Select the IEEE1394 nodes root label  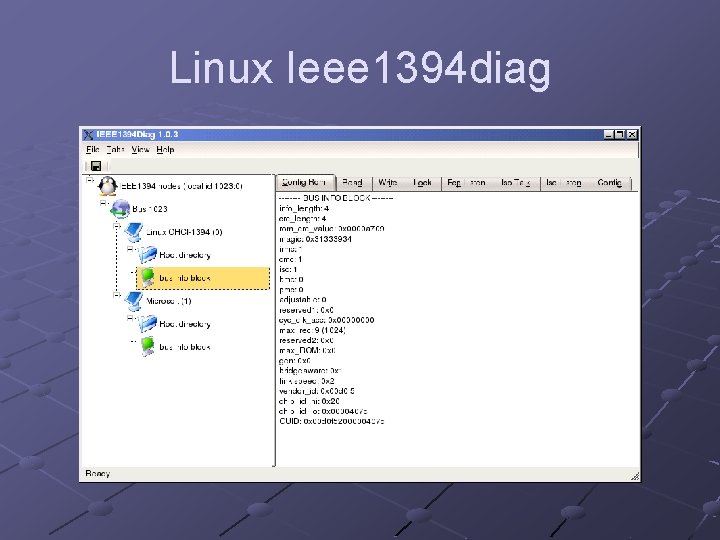click(x=181, y=186)
